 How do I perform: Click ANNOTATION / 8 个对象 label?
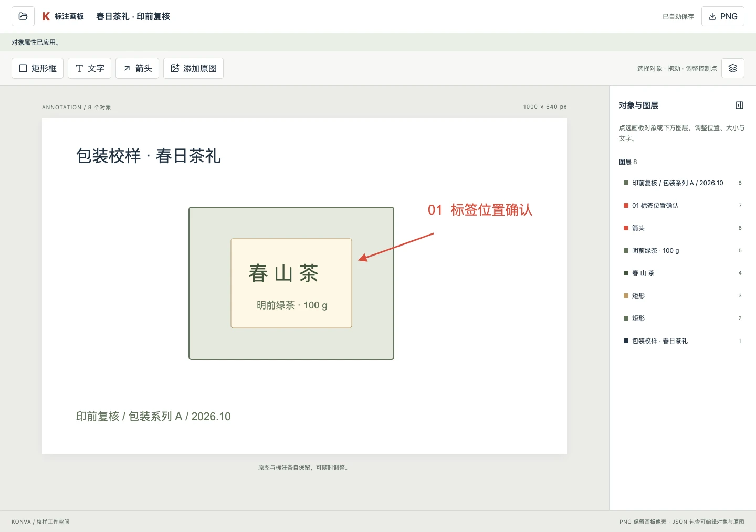tap(77, 107)
